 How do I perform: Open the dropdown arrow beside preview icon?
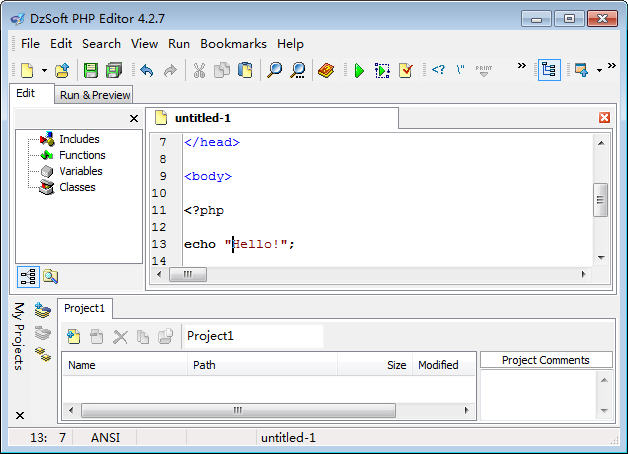599,70
